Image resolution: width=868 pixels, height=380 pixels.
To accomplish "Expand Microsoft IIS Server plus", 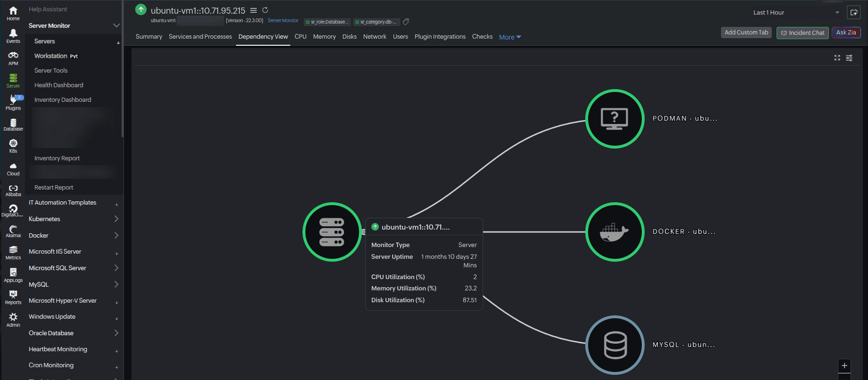I will [117, 254].
